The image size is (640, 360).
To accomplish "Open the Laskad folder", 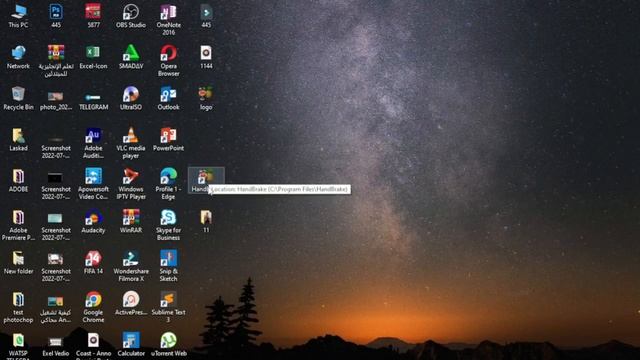I will pos(18,140).
